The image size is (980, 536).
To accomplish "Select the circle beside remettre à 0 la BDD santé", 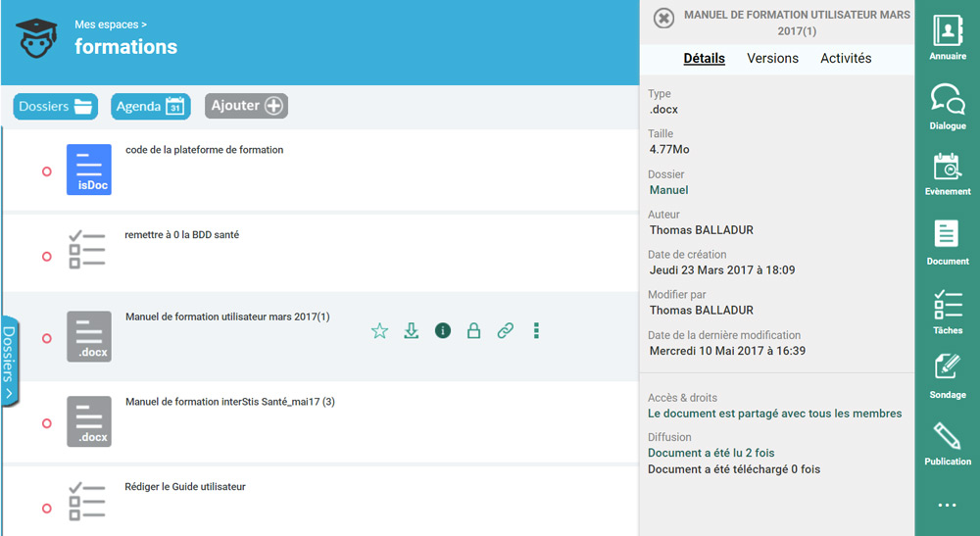I will (x=46, y=257).
